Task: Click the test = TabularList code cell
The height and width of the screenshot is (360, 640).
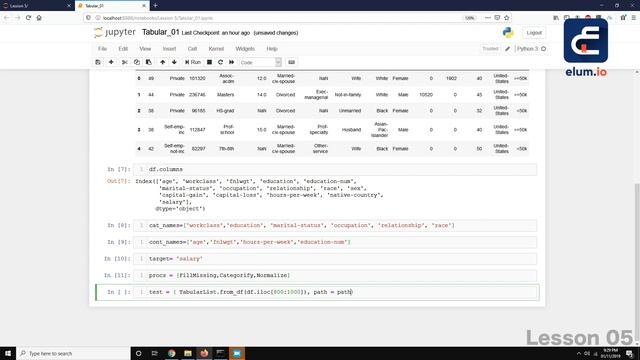Action: (x=334, y=292)
